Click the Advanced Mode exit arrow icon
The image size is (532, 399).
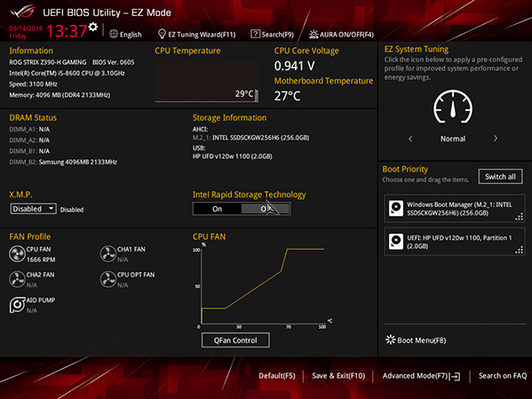click(x=456, y=376)
